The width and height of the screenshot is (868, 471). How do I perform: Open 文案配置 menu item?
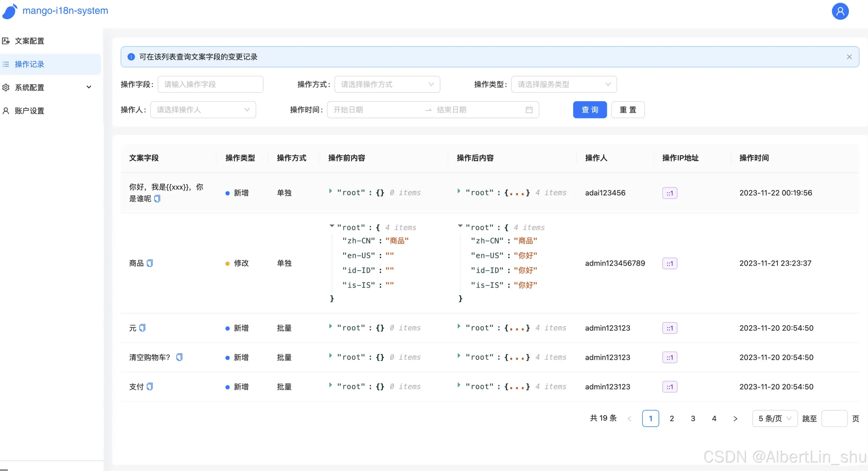tap(50, 41)
